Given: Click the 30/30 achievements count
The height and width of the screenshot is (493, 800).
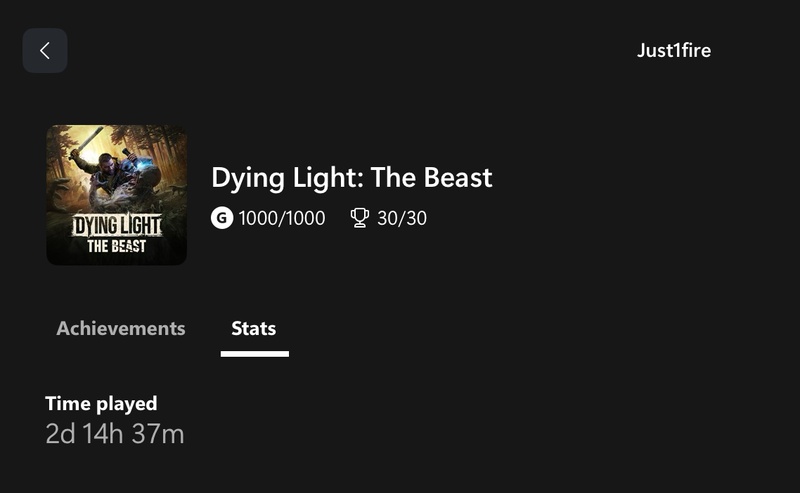Looking at the screenshot, I should click(x=402, y=217).
